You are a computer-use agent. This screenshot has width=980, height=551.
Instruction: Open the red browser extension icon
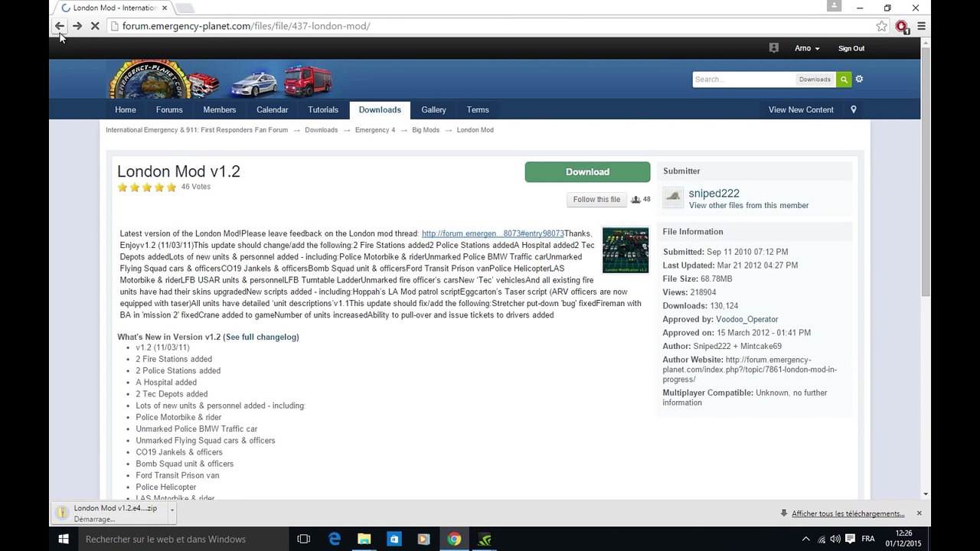[902, 26]
